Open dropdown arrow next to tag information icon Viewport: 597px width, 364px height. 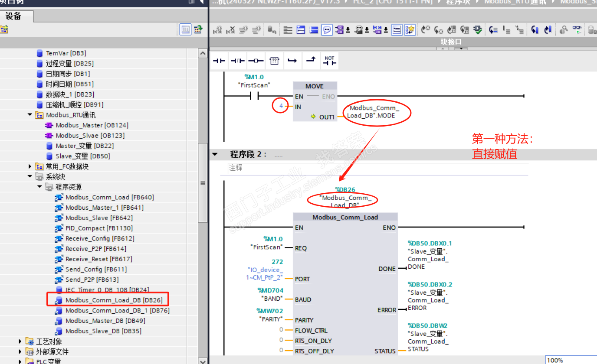point(367,30)
